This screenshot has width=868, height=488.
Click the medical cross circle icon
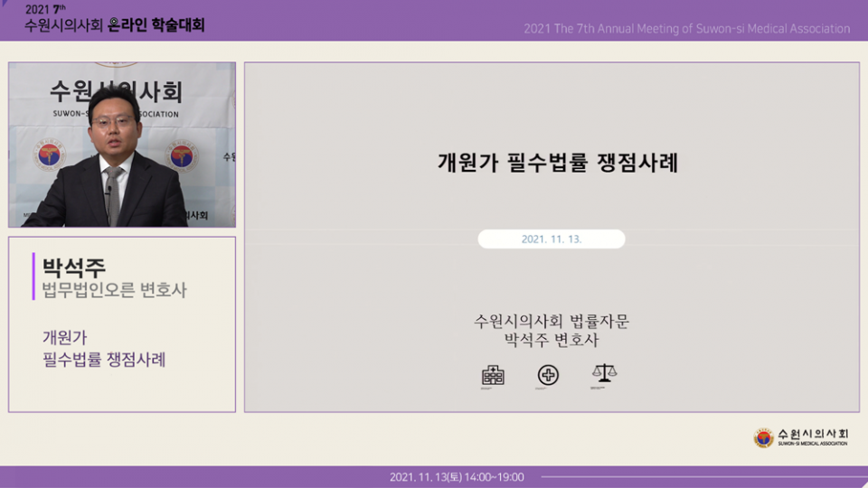pos(548,375)
